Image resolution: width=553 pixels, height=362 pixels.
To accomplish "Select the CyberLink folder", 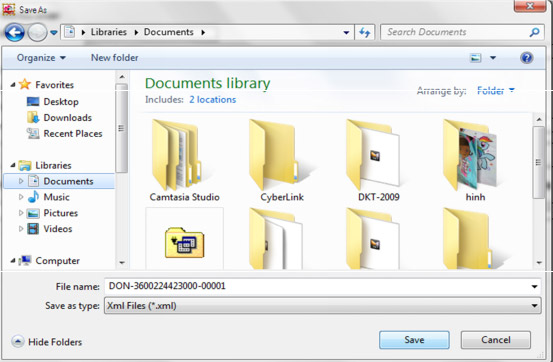I will [x=281, y=161].
